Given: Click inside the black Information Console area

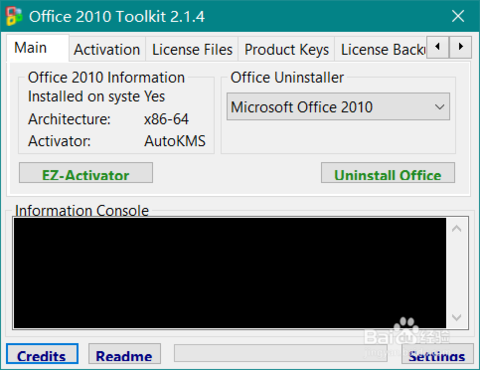Looking at the screenshot, I should [x=230, y=273].
